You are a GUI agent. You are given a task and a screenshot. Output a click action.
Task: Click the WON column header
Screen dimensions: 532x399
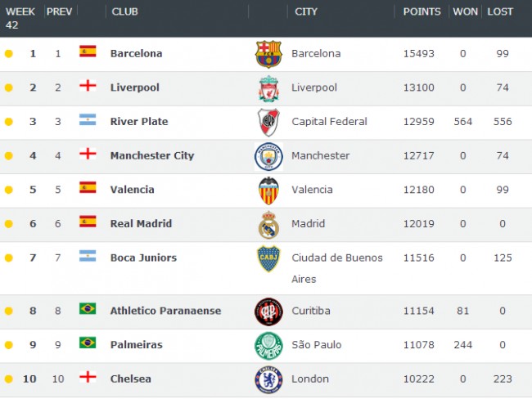click(x=465, y=11)
